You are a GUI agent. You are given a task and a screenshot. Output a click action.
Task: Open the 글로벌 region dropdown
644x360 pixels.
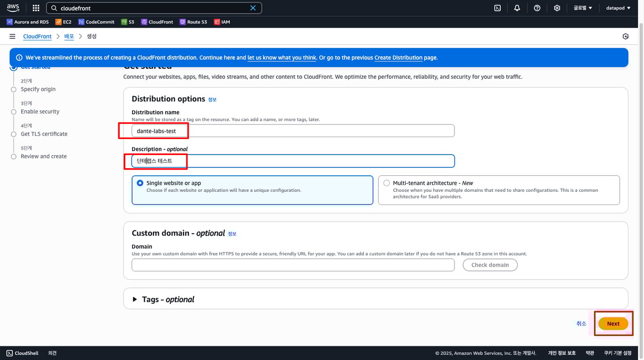[582, 8]
